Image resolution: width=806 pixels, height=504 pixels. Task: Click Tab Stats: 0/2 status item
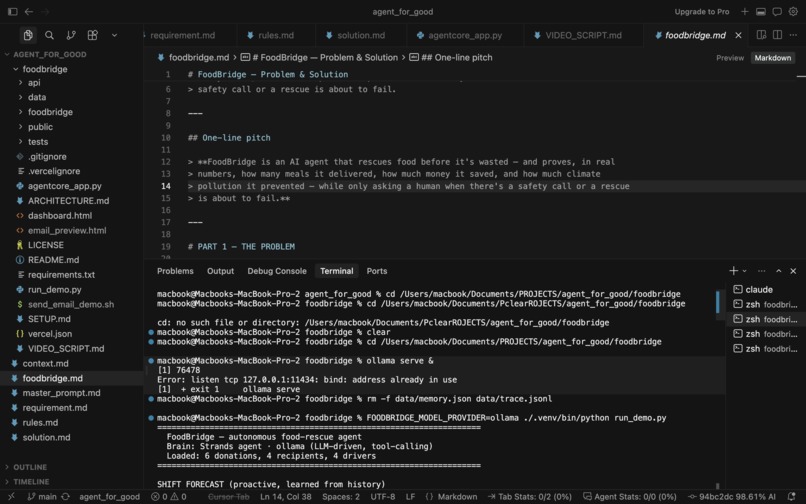529,497
